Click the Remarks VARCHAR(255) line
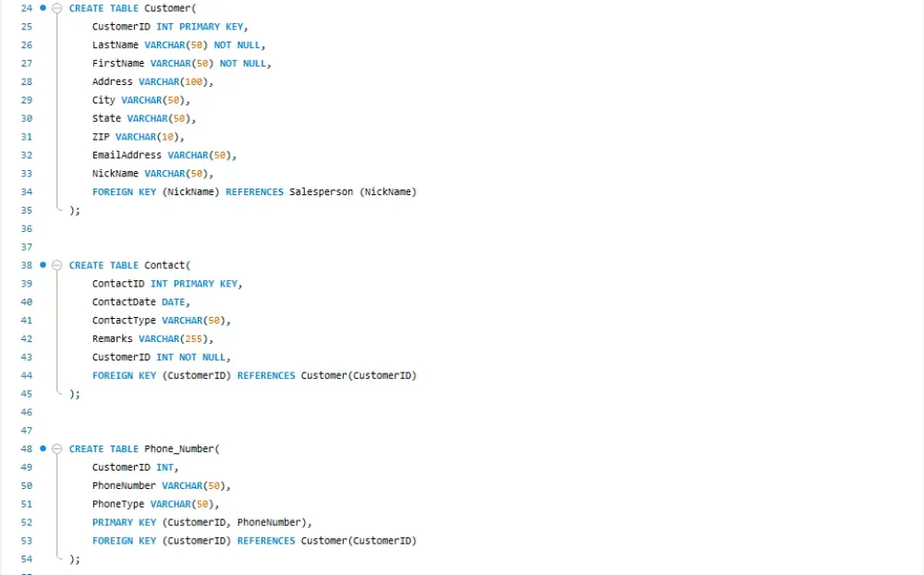Viewport: 924px width, 575px height. pyautogui.click(x=152, y=338)
